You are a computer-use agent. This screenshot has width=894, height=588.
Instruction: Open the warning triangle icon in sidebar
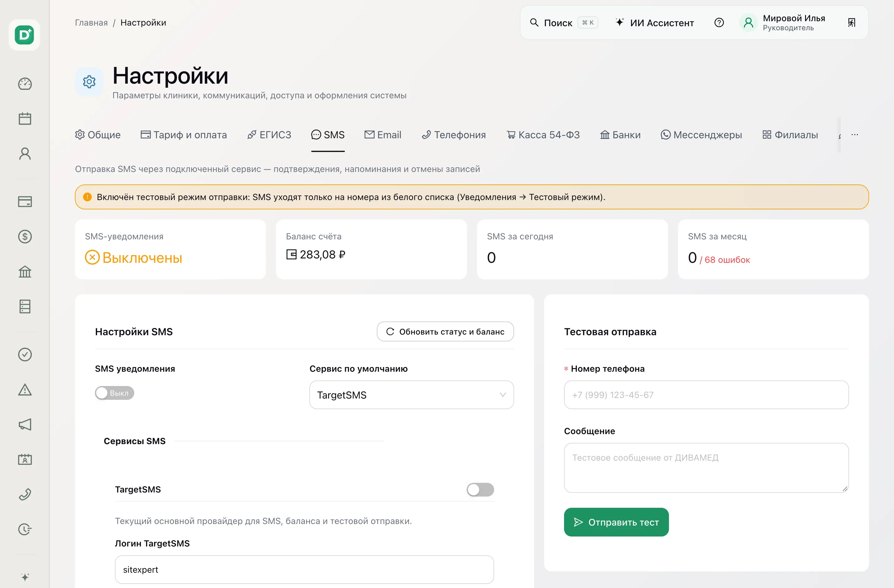point(25,390)
